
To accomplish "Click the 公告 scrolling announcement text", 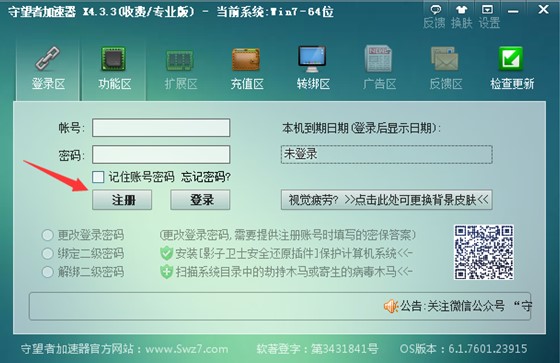I will pyautogui.click(x=466, y=306).
